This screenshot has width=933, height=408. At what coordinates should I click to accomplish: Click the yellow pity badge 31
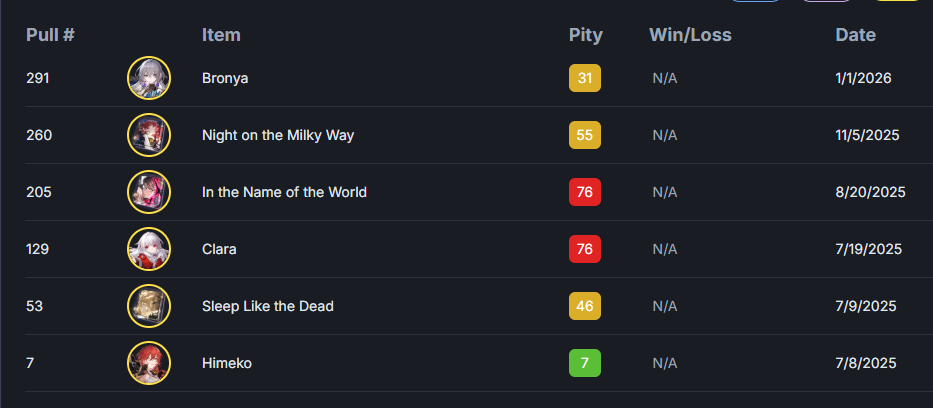click(x=585, y=78)
